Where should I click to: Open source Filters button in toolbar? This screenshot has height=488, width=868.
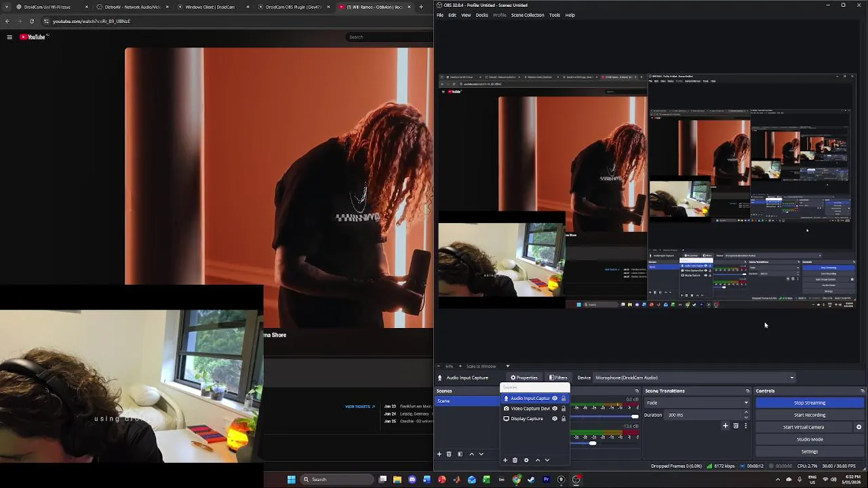point(559,378)
